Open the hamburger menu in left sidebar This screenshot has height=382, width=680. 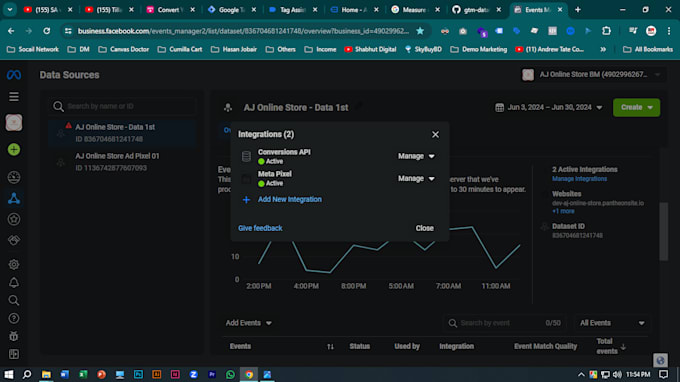(14, 97)
